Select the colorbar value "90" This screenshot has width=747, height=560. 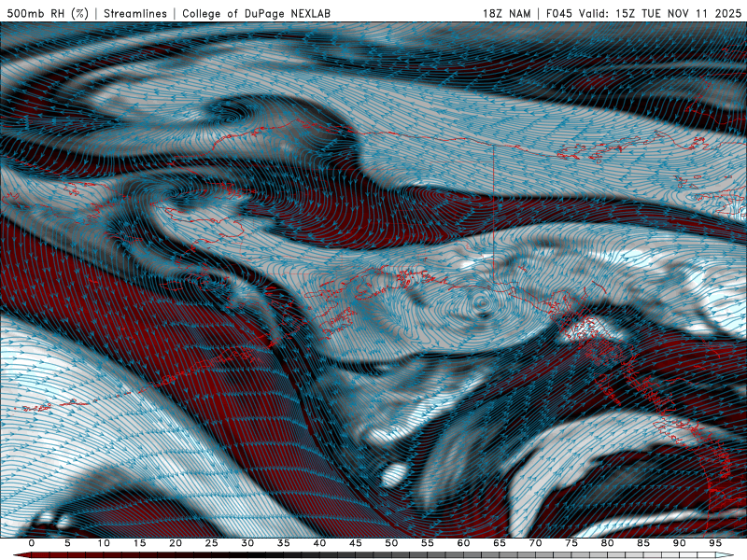tap(680, 543)
